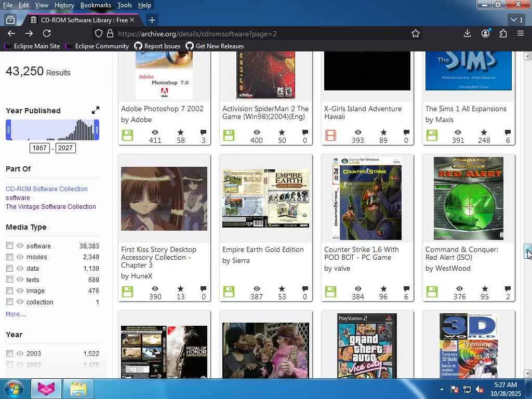Screen dimensions: 532x399
Task: Check the software media type checkbox
Action: click(9, 246)
